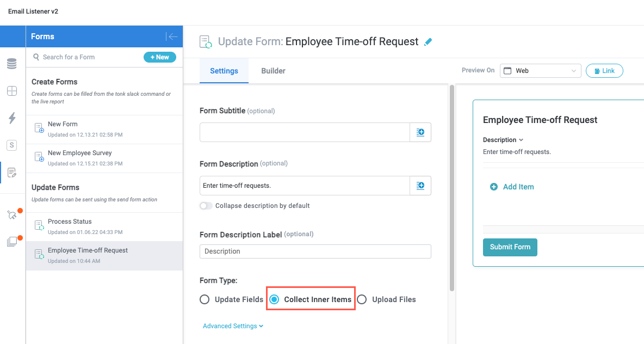Click the + New form button

159,57
